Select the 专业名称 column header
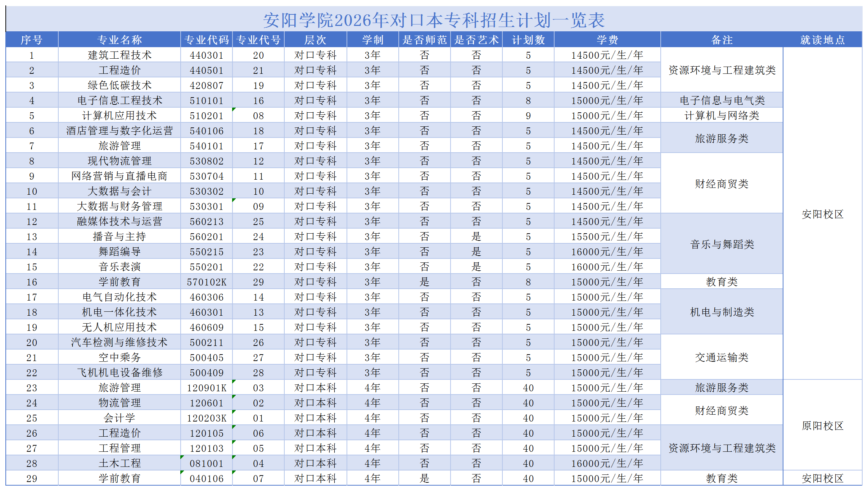Screen dimensions: 868x491 point(119,40)
